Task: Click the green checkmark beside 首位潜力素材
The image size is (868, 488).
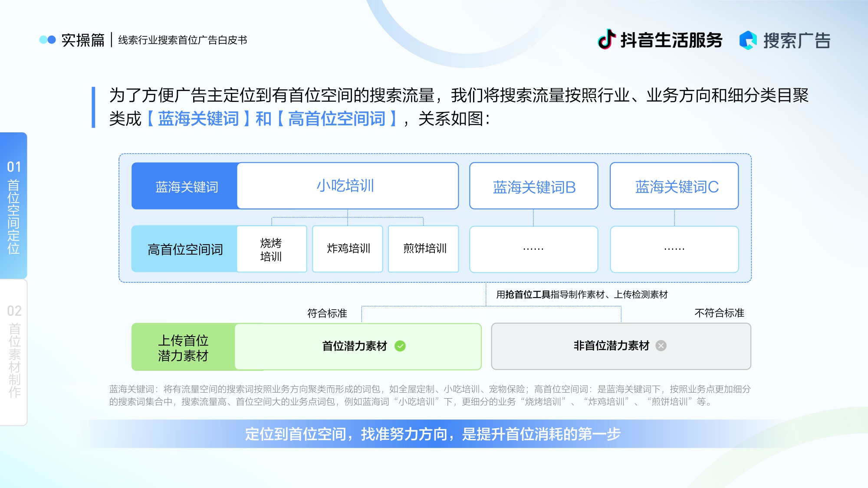Action: tap(400, 346)
